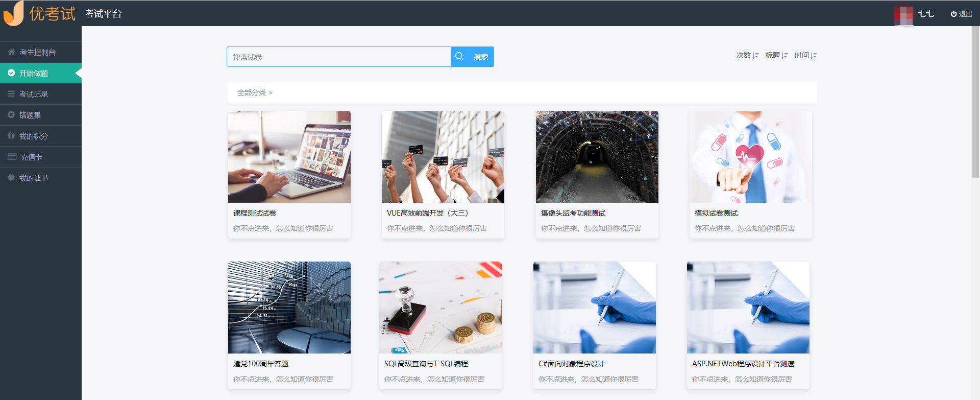Expand the 全部分类 category breadcrumb
The width and height of the screenshot is (980, 400).
point(255,92)
